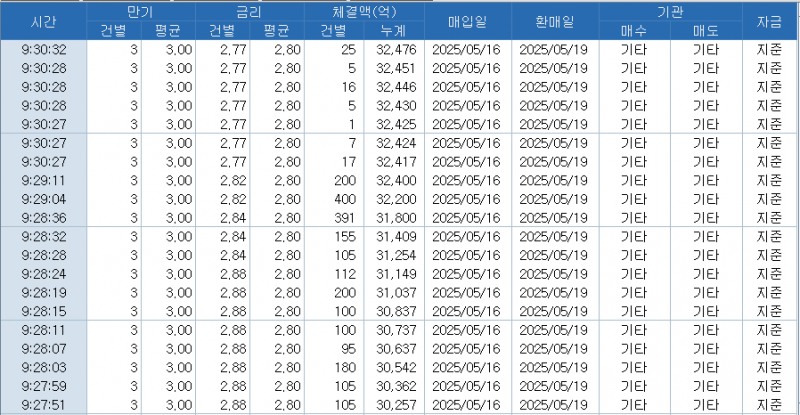
Task: Click the 누계 sub-header
Action: pyautogui.click(x=394, y=31)
